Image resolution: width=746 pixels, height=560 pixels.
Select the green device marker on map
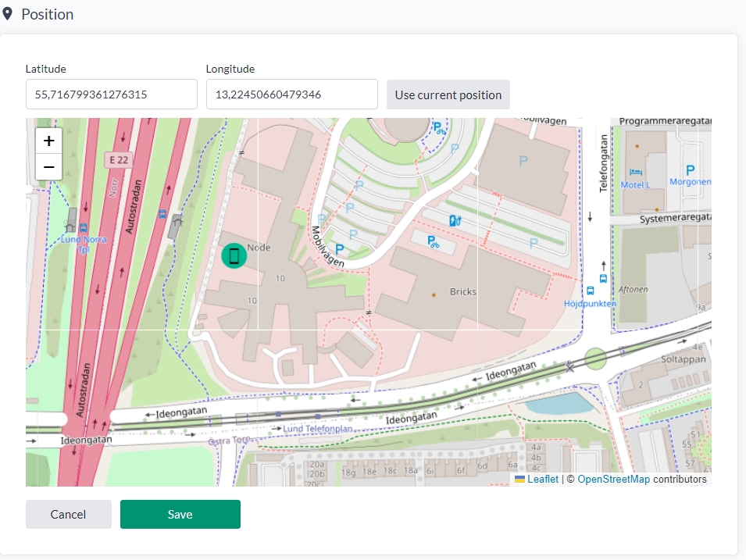[234, 255]
